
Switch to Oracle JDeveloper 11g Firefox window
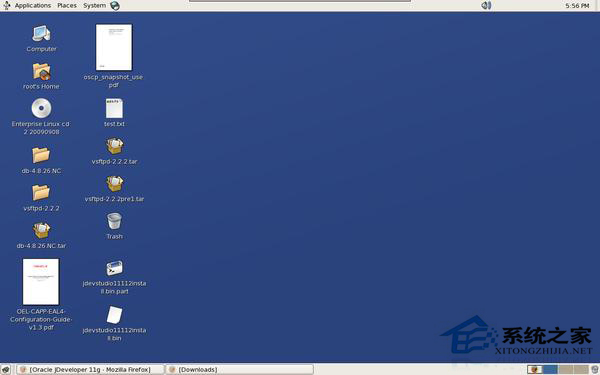(90, 369)
